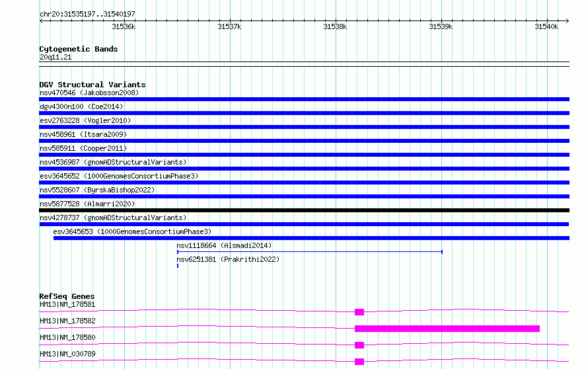The height and width of the screenshot is (369, 588).
Task: Click the RefSeq Genes track title
Action: click(x=67, y=296)
